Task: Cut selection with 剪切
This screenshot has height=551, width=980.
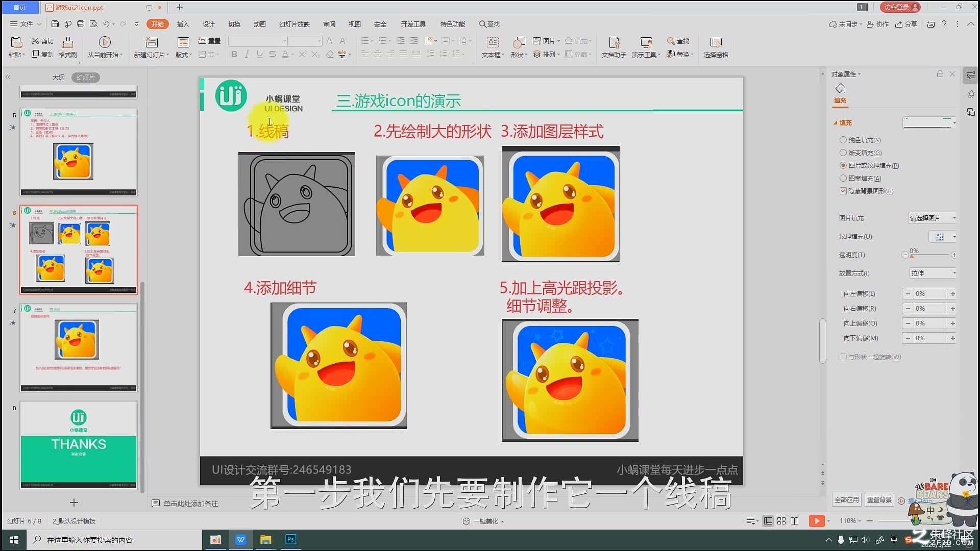Action: [42, 41]
